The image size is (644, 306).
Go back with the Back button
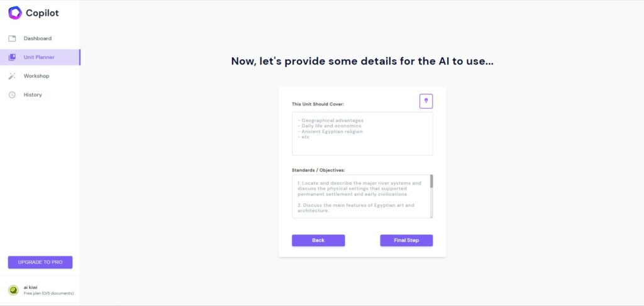pyautogui.click(x=318, y=241)
